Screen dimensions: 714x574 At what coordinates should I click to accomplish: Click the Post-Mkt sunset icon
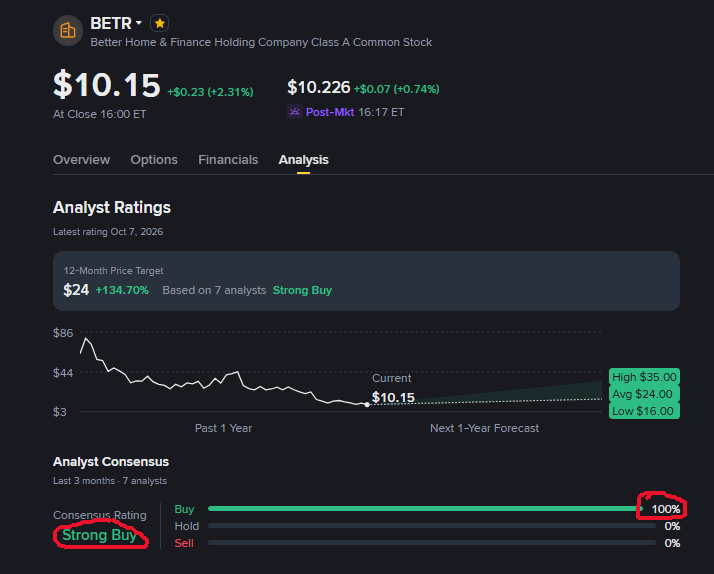[295, 112]
